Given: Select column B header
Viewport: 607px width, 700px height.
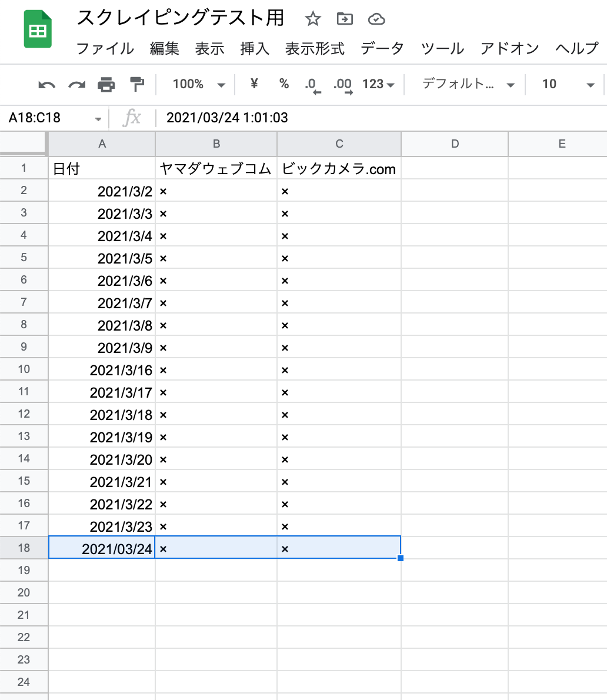Looking at the screenshot, I should click(216, 144).
